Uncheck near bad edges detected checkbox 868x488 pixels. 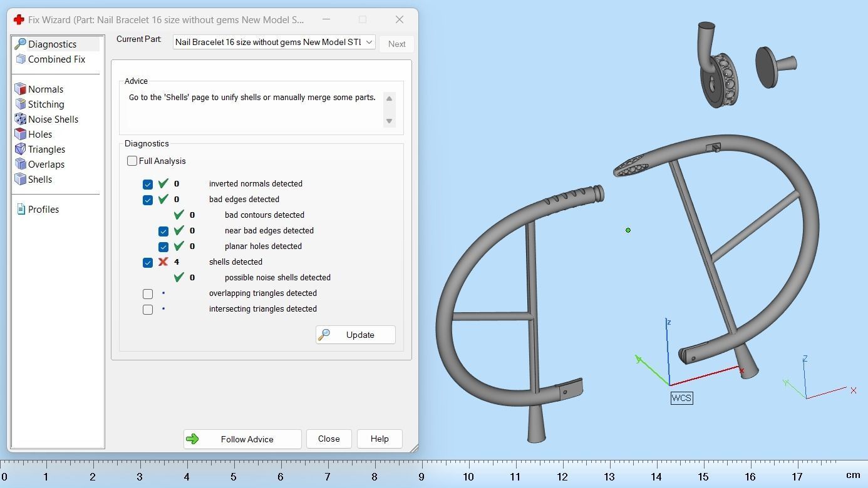click(163, 231)
